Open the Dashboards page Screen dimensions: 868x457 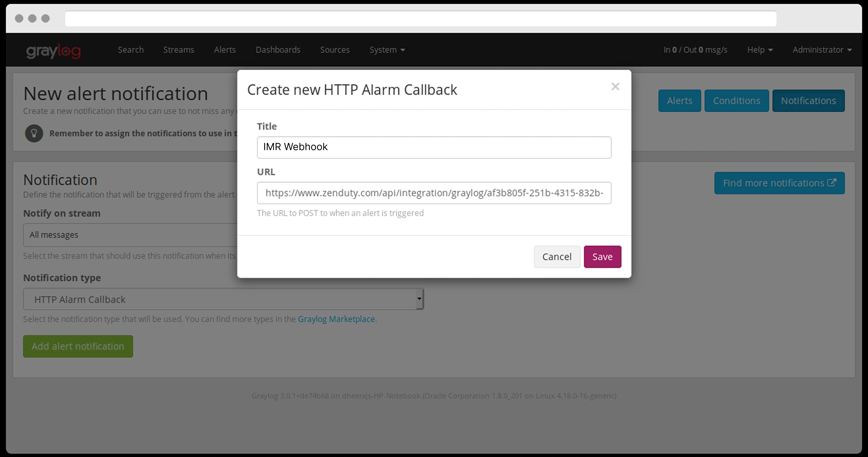[278, 50]
